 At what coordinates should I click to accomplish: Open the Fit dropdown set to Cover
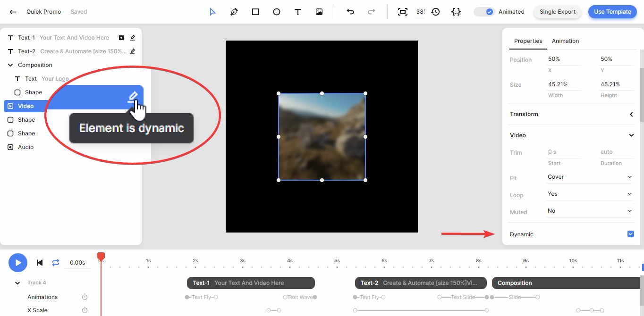tap(590, 177)
